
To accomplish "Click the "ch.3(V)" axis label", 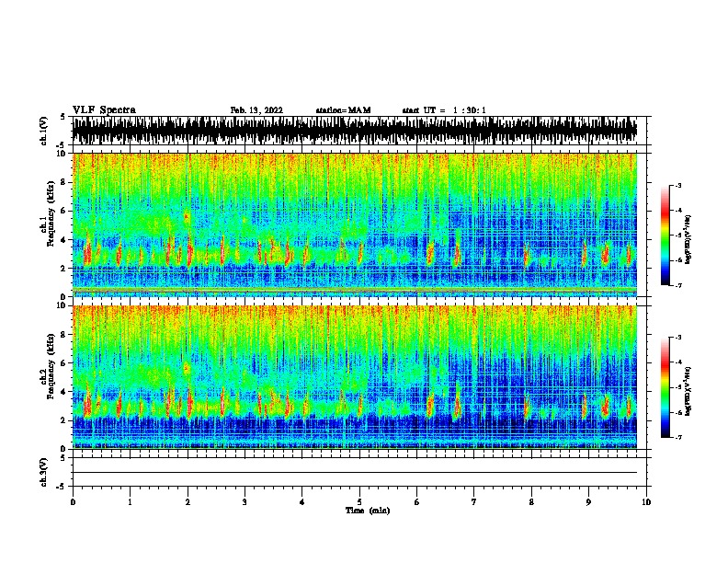I will 43,472.
